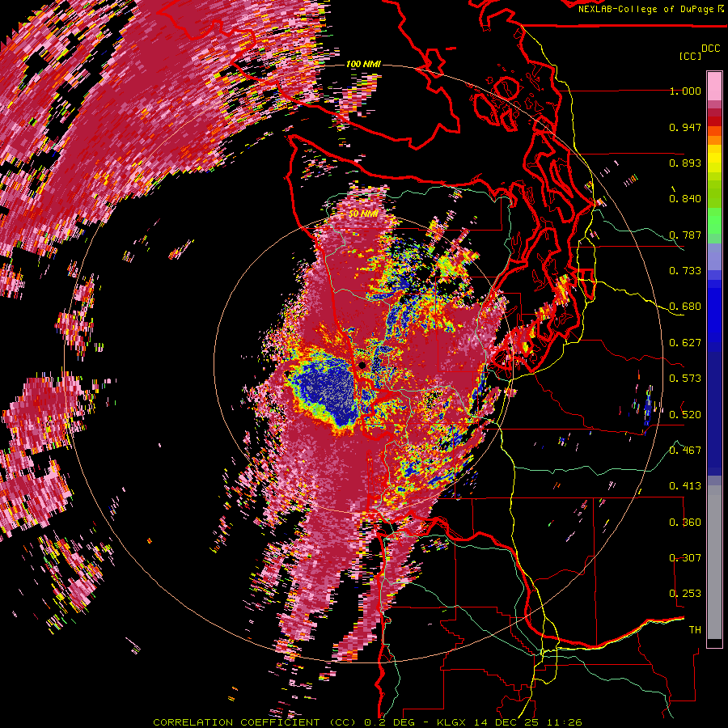Select the 0.360 scale value

pos(685,523)
